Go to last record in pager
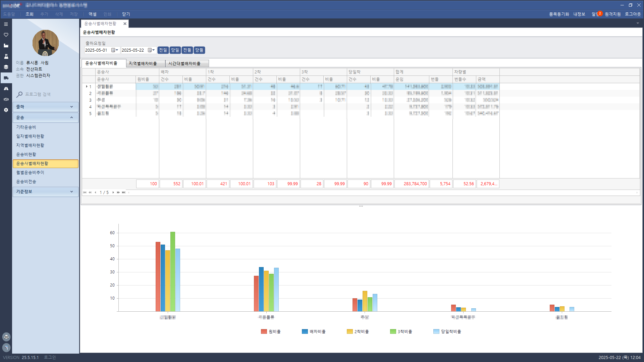644x362 pixels. coord(124,193)
